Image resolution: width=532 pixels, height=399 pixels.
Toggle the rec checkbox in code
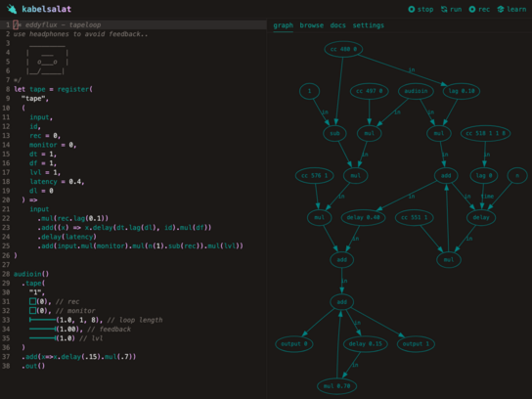(x=32, y=301)
